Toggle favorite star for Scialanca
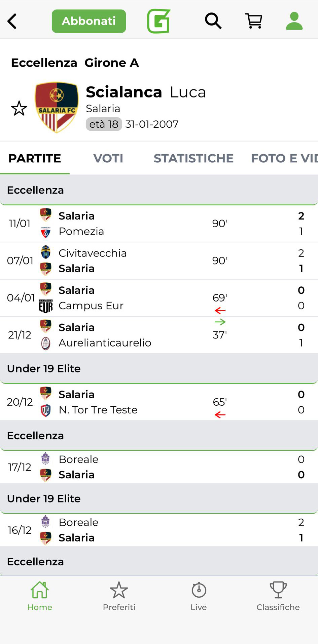The image size is (318, 644). [x=19, y=108]
